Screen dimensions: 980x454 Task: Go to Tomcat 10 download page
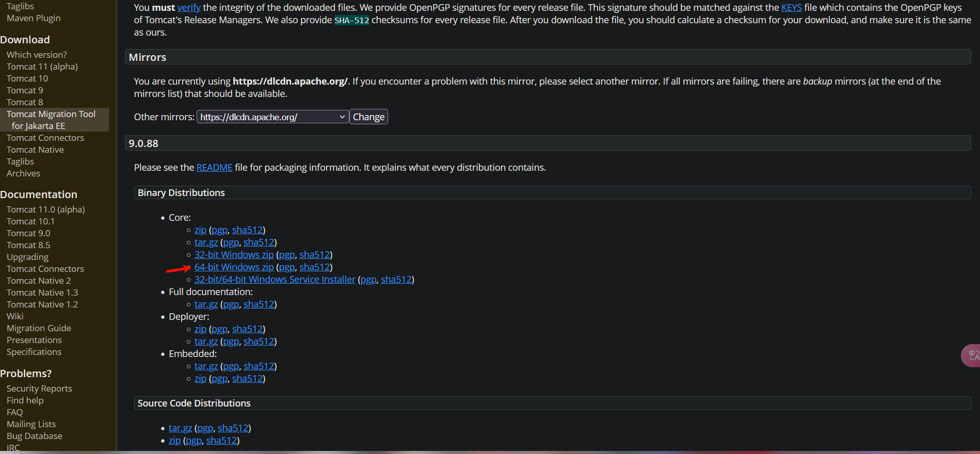(27, 78)
